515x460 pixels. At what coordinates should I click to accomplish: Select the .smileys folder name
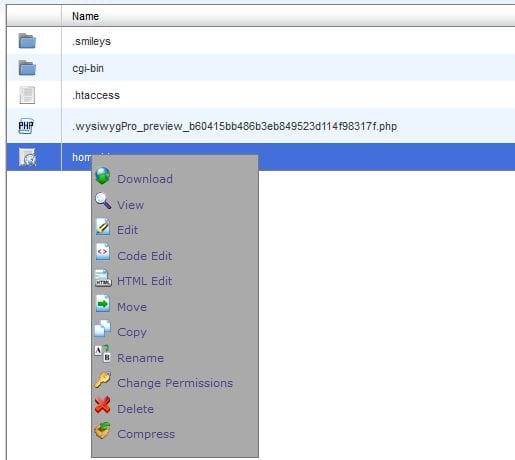(x=91, y=41)
